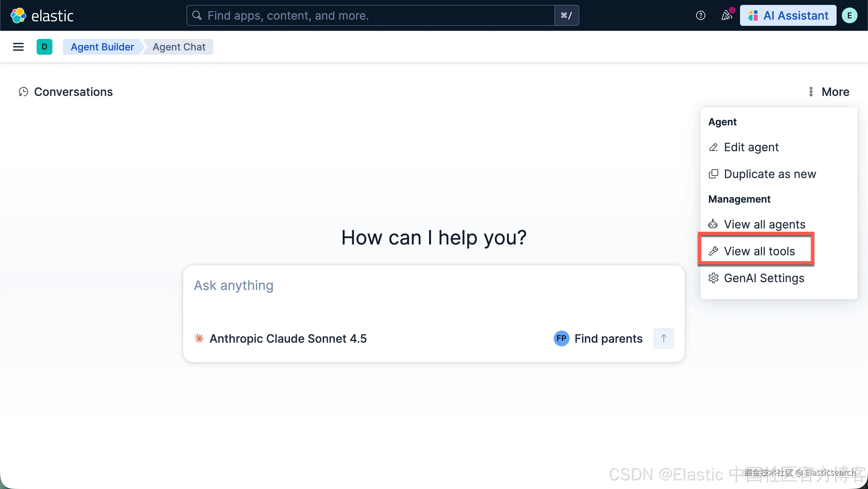Open View all tools

(759, 251)
